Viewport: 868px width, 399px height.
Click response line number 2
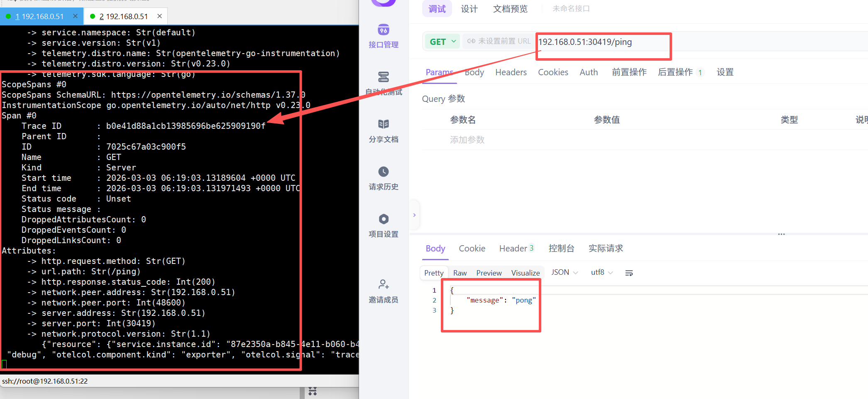(434, 300)
